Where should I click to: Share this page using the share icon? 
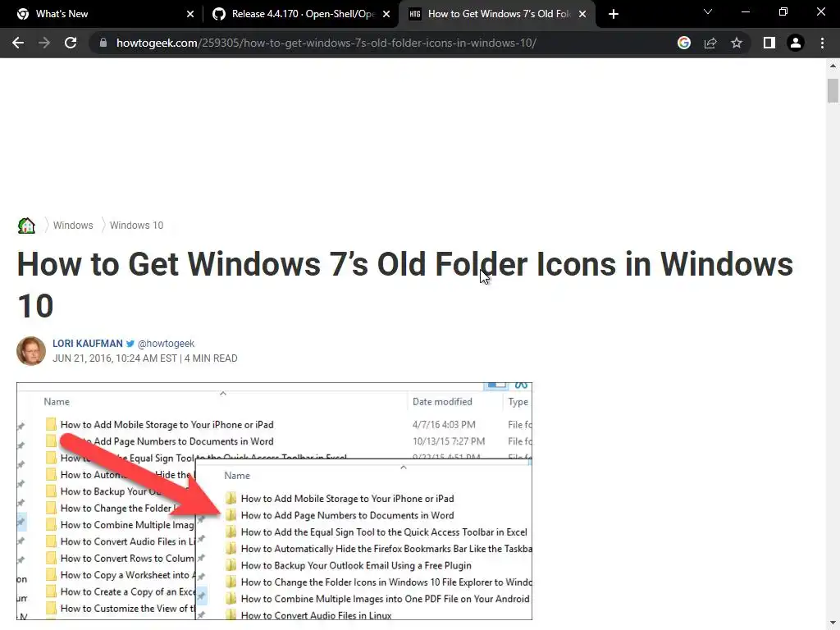click(710, 43)
